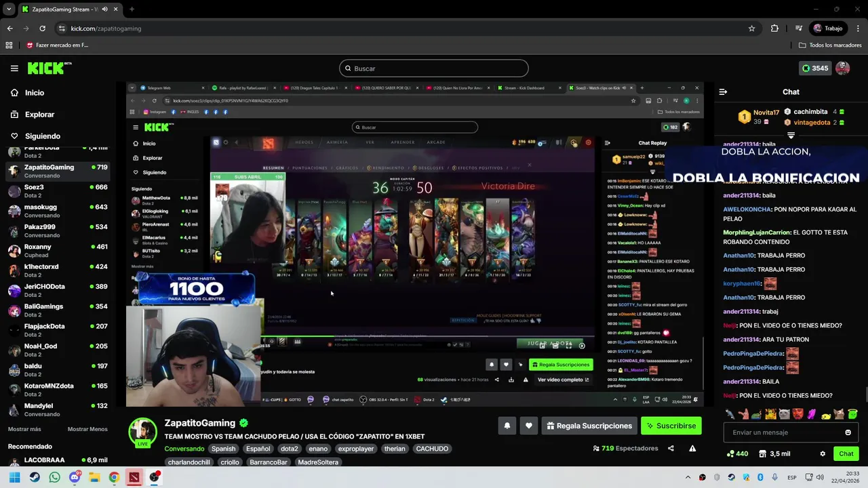Open a new browser tab
868x488 pixels.
coord(132,9)
